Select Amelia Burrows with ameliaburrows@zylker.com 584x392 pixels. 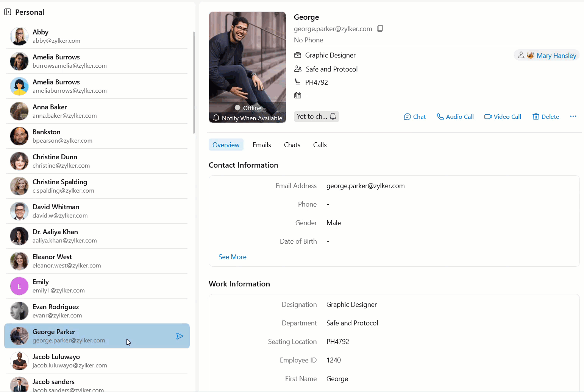pyautogui.click(x=97, y=86)
